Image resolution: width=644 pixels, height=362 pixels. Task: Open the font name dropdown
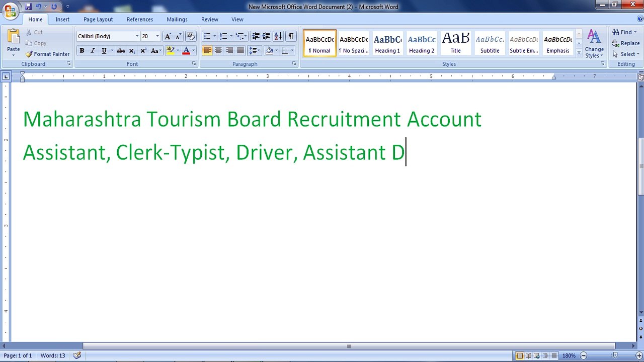pos(137,36)
